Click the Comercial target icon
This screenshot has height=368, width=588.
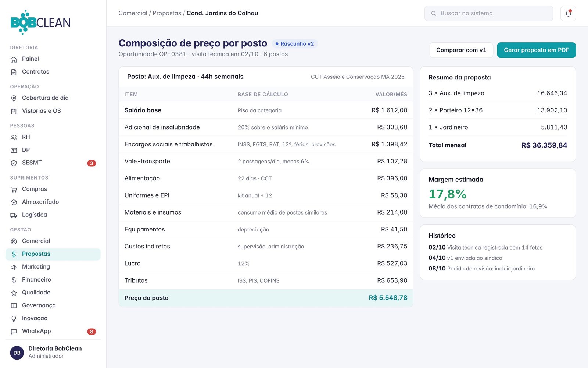tap(14, 241)
